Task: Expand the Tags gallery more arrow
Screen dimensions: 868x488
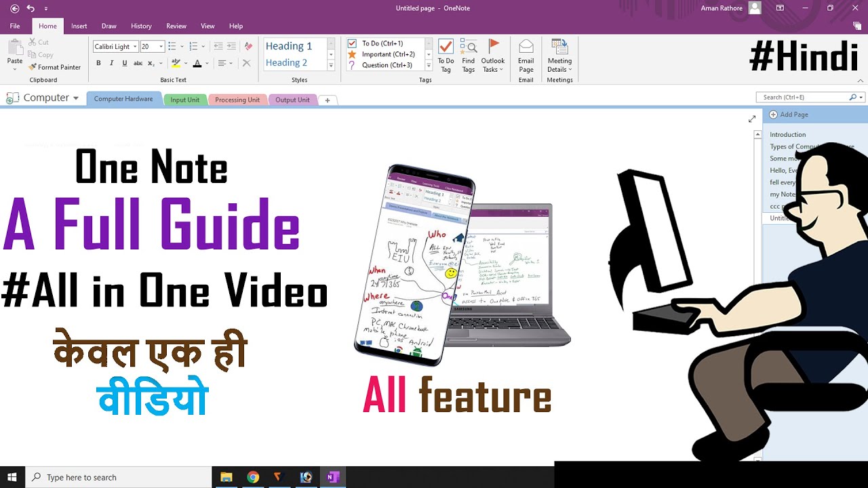Action: 429,65
